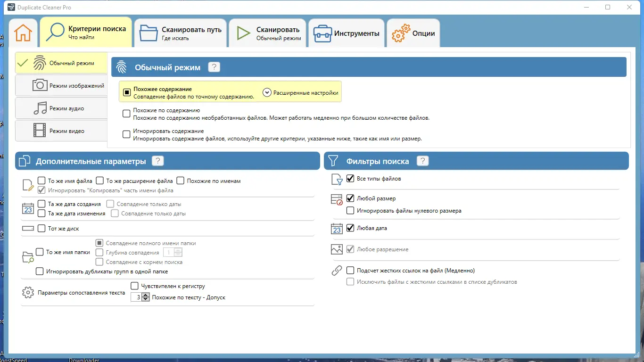
Task: Click the Duplicate Cleaner Pro title bar icon
Action: point(11,7)
